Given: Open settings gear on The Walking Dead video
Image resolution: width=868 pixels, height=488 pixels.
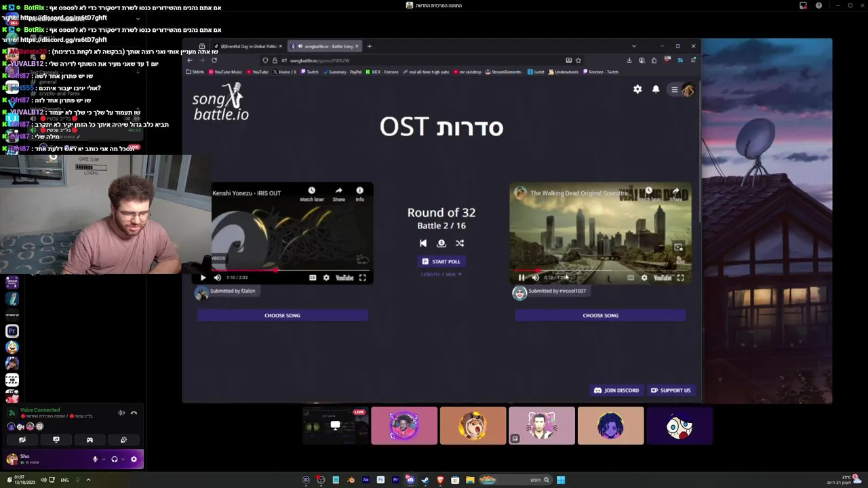Looking at the screenshot, I should point(644,278).
